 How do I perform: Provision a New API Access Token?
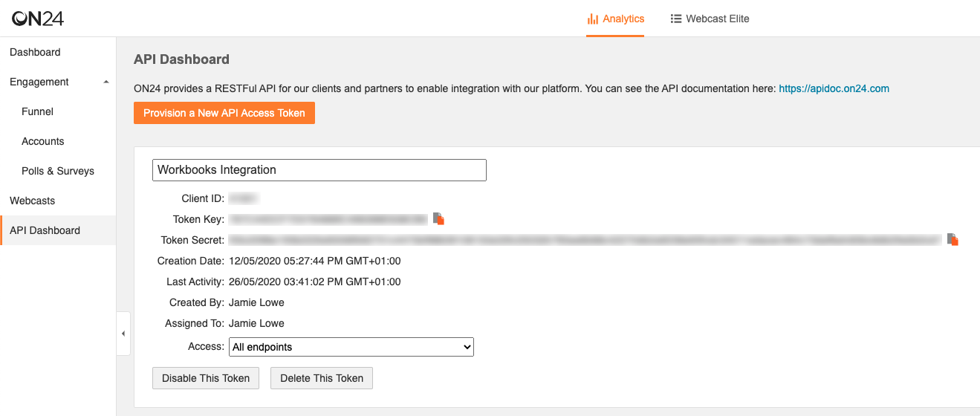click(224, 113)
